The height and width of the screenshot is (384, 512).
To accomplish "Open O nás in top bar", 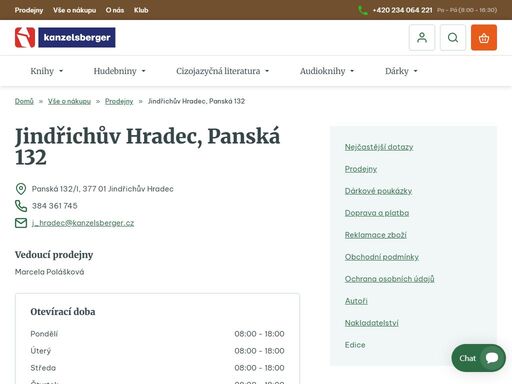I will [x=115, y=10].
